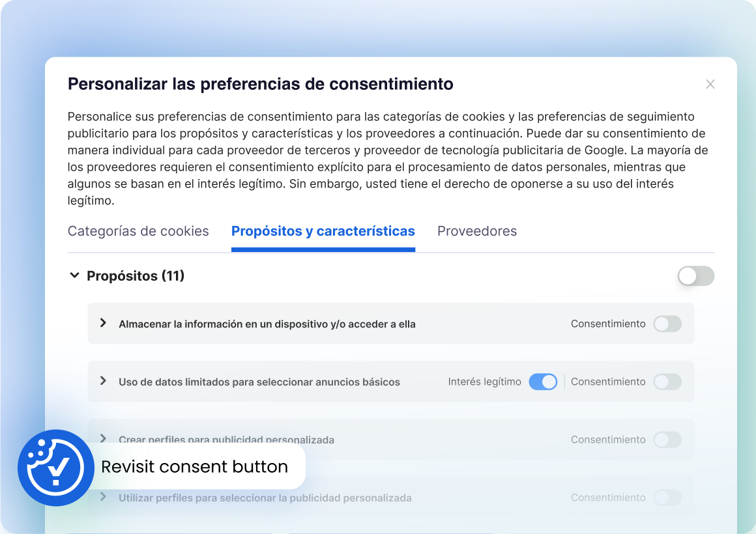Expand the Almacenar la información row

point(103,323)
